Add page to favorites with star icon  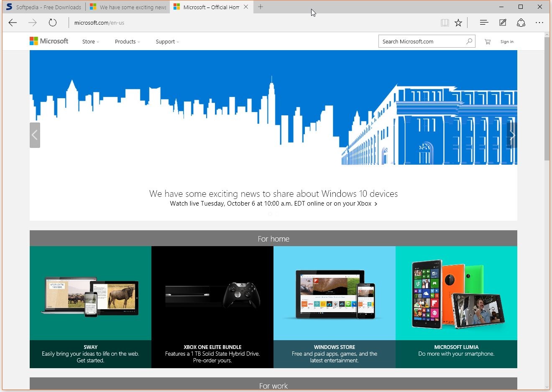tap(458, 23)
